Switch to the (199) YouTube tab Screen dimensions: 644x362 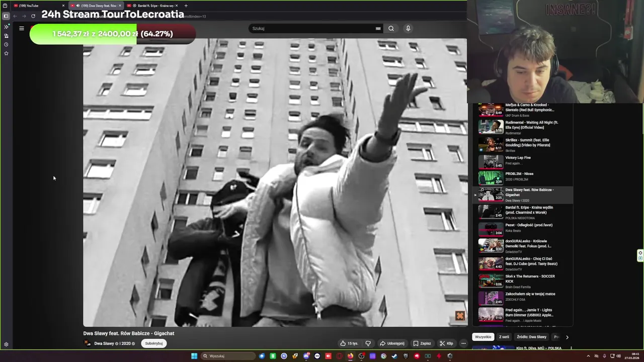[x=39, y=6]
